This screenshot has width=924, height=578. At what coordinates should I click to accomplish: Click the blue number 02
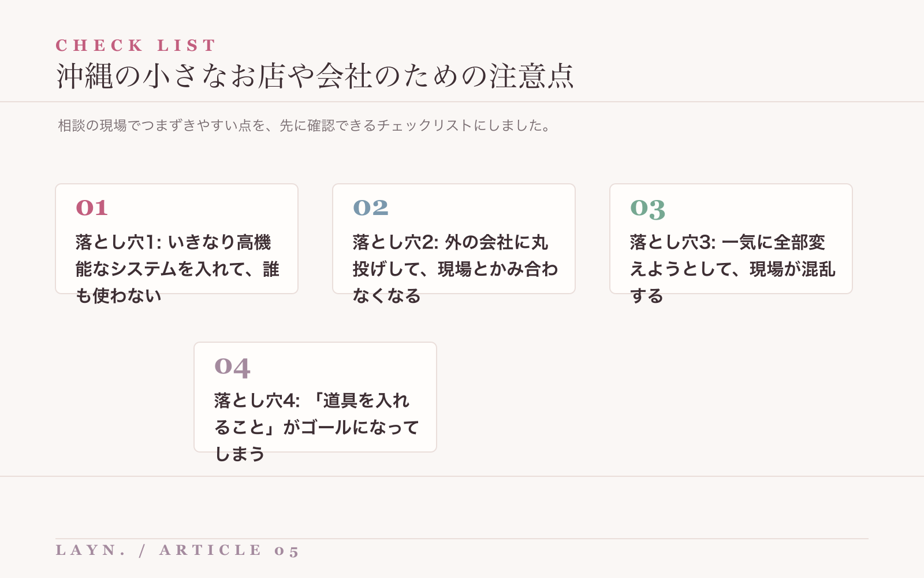[x=371, y=208]
